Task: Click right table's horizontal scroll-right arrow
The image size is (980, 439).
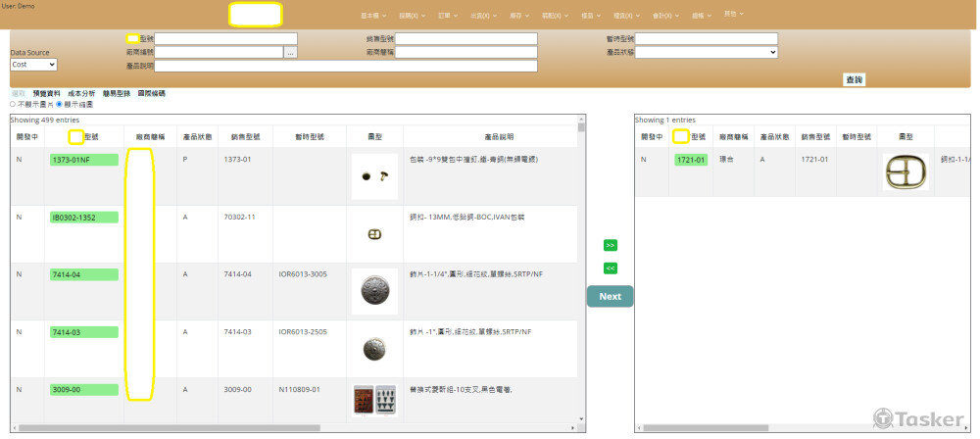Action: coord(965,428)
